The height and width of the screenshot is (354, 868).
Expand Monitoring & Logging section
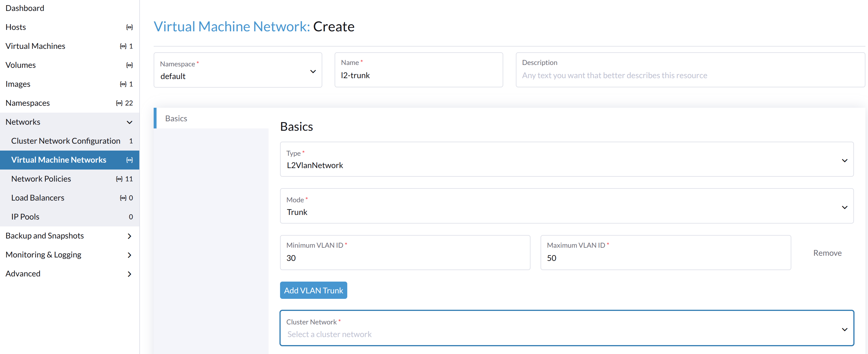(129, 255)
